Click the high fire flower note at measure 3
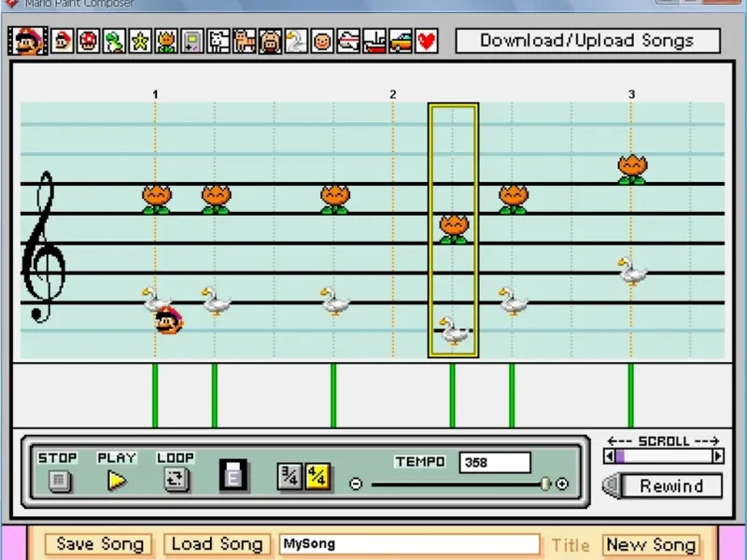747x560 pixels. (x=632, y=170)
